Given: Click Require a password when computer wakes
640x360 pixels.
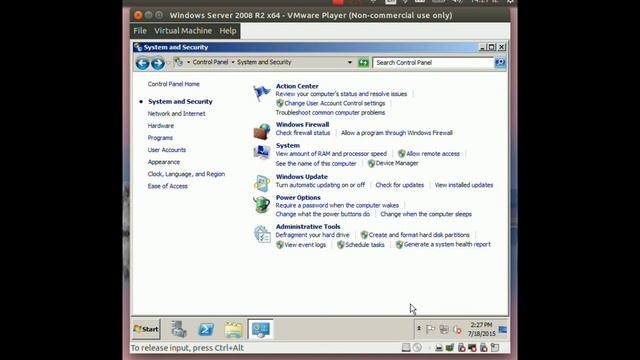Looking at the screenshot, I should coord(337,205).
